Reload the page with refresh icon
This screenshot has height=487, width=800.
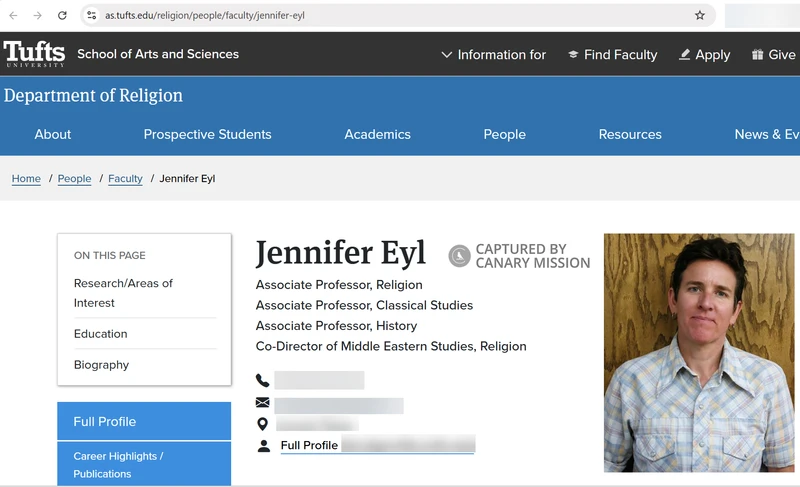[62, 15]
